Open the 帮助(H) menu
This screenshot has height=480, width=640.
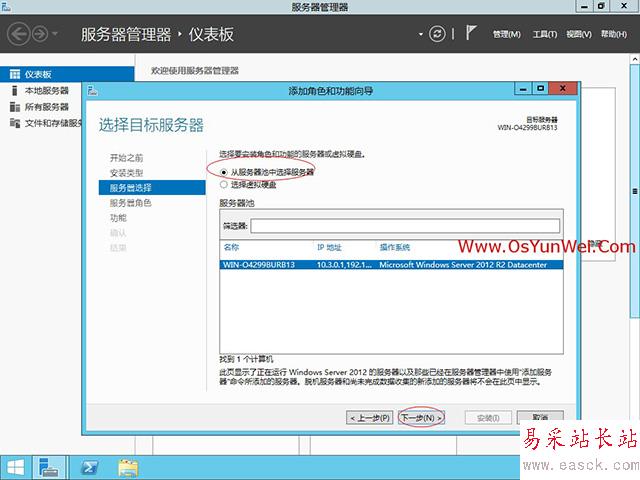point(613,34)
